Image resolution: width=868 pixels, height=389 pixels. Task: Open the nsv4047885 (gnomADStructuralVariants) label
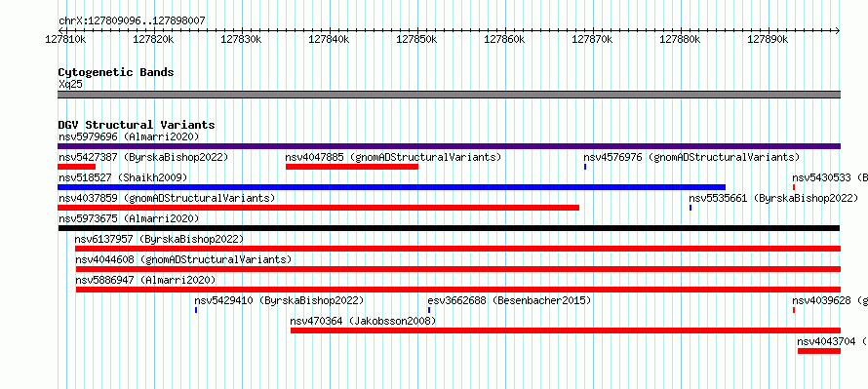coord(393,157)
